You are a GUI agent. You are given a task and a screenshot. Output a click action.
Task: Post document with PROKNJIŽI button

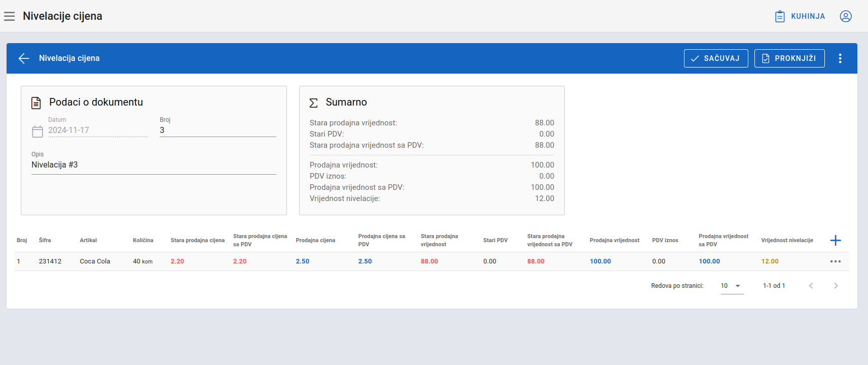point(789,58)
